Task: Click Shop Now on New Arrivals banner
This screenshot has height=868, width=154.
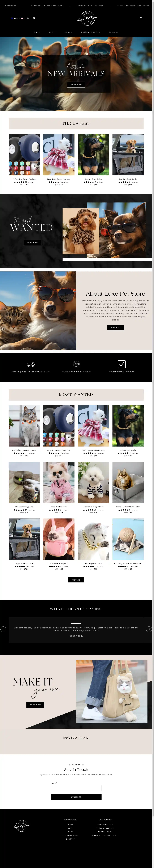Action: click(x=76, y=84)
